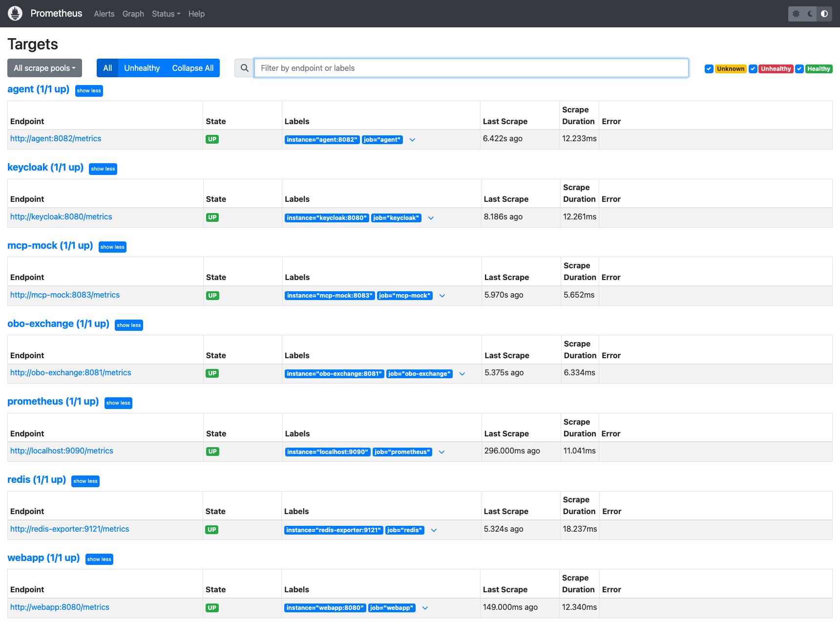The width and height of the screenshot is (840, 626).
Task: Open the Graph page
Action: [x=133, y=14]
